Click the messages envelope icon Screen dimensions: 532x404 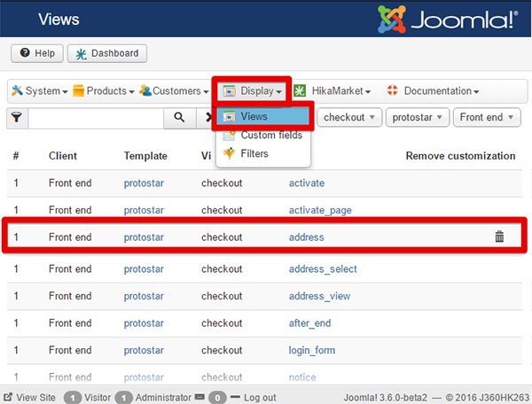[199, 396]
